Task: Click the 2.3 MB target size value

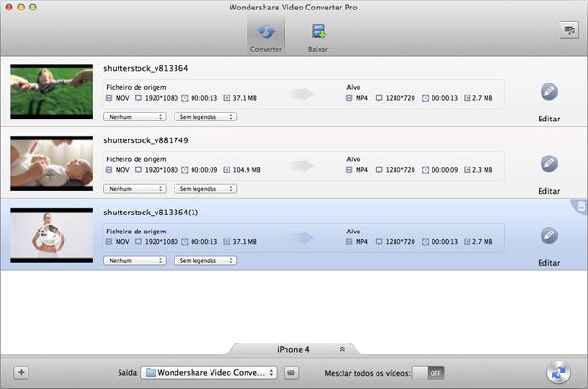Action: click(482, 170)
